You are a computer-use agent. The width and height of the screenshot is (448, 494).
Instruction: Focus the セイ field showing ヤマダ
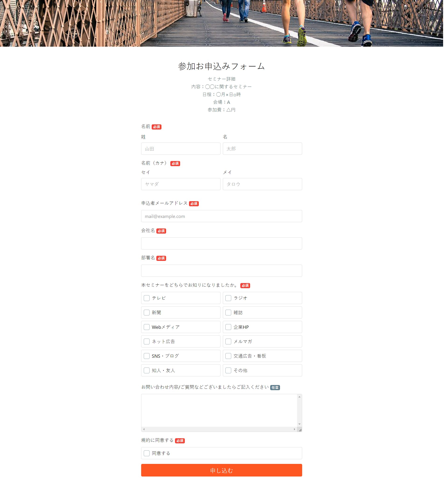click(181, 184)
